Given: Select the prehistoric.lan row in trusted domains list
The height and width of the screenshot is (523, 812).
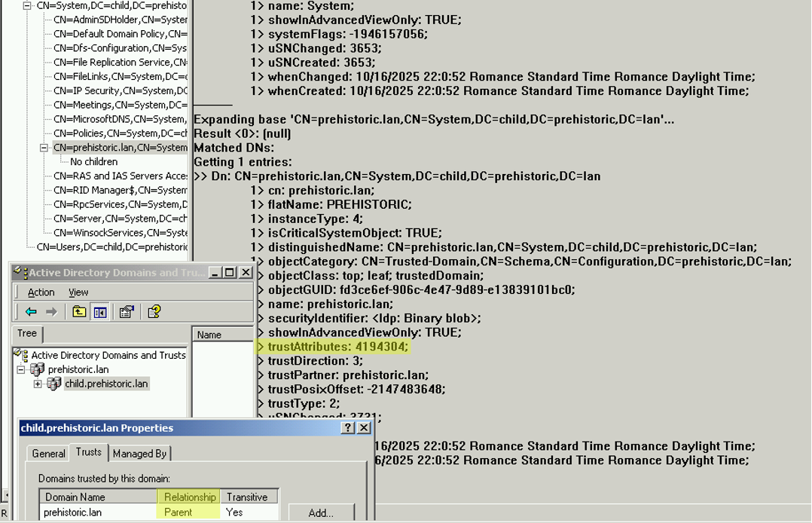Looking at the screenshot, I should pyautogui.click(x=98, y=512).
